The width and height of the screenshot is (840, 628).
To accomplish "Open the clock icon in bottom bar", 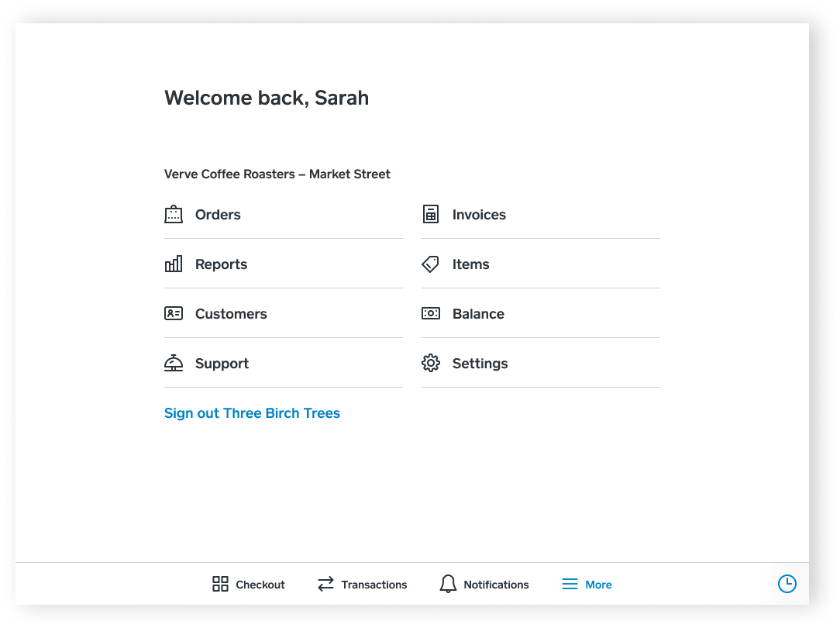I will coord(787,584).
